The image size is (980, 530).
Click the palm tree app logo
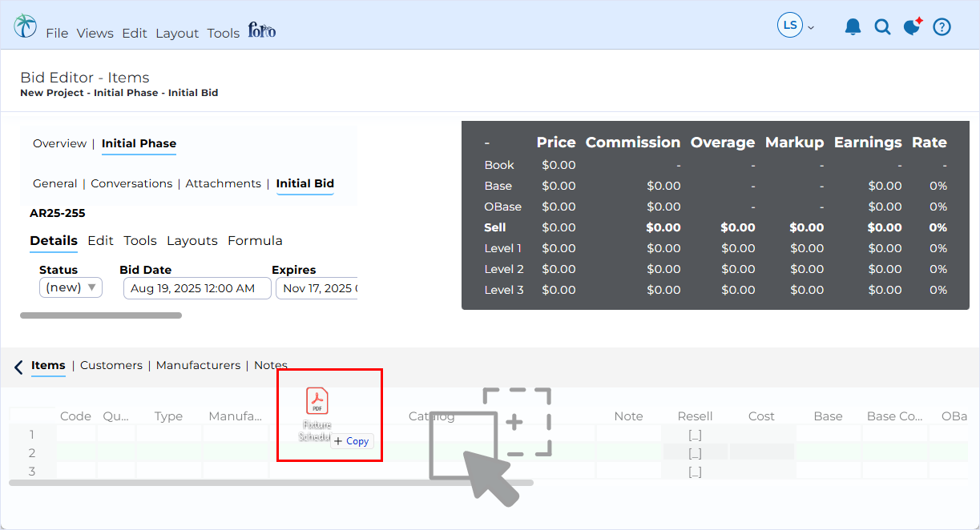click(24, 25)
